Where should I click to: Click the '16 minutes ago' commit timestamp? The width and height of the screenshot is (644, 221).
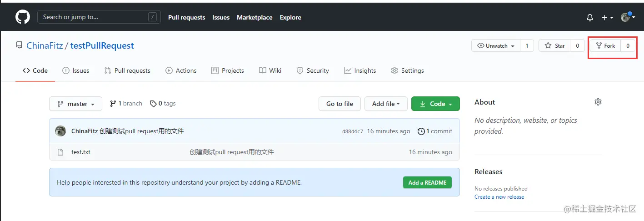pyautogui.click(x=389, y=131)
